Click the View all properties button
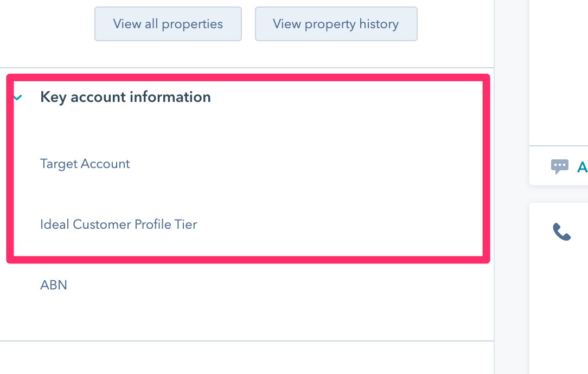Screen dimensions: 588x374 click(x=168, y=24)
